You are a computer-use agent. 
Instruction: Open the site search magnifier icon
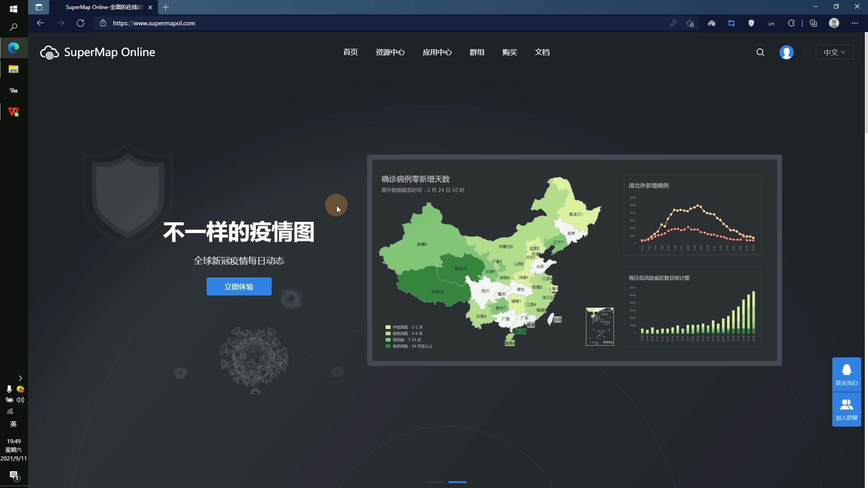(760, 52)
